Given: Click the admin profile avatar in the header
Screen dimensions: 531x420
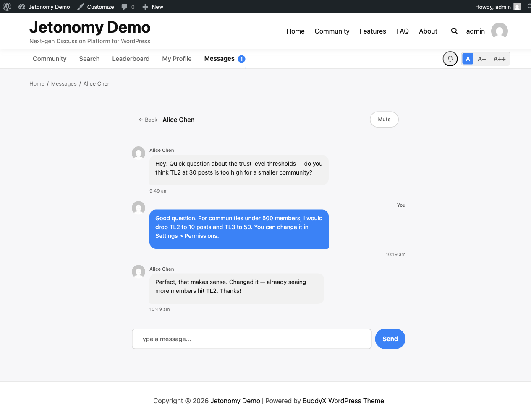Looking at the screenshot, I should pos(499,31).
